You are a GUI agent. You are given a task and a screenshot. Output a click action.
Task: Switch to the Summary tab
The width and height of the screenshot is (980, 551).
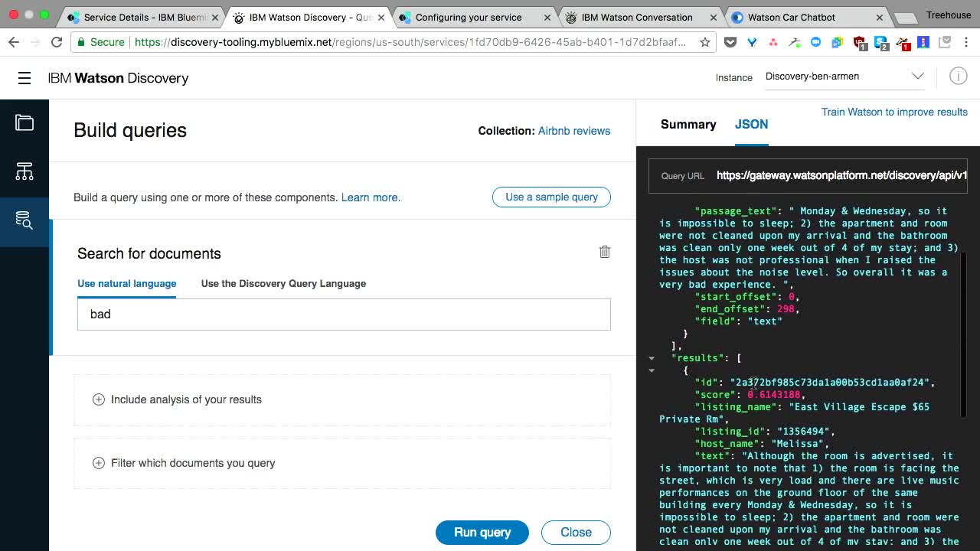pyautogui.click(x=688, y=124)
